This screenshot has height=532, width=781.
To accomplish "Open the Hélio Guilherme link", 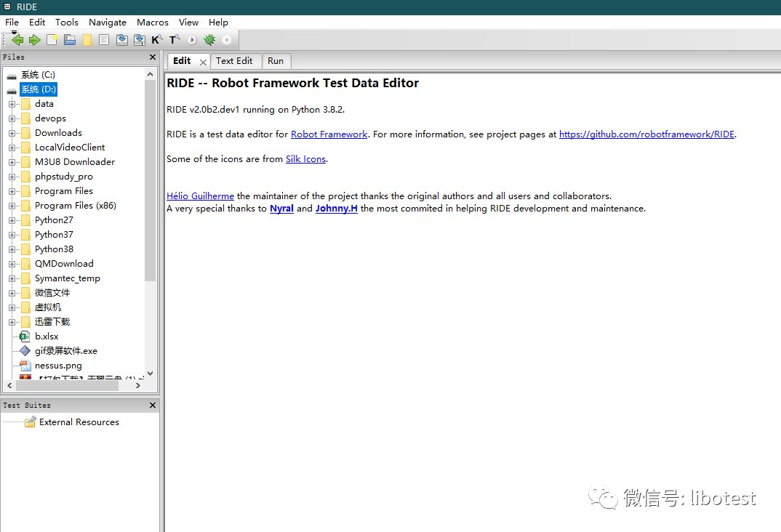I will 200,196.
